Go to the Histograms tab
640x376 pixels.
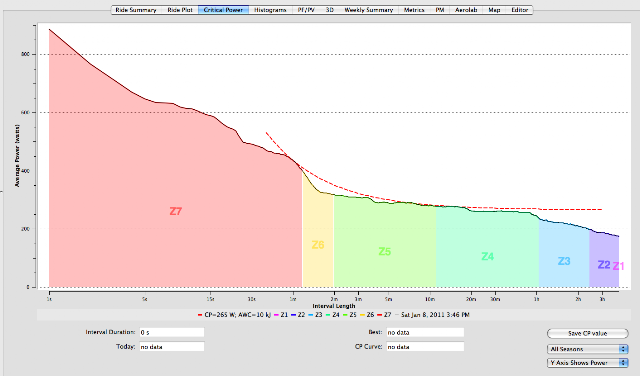coord(270,10)
